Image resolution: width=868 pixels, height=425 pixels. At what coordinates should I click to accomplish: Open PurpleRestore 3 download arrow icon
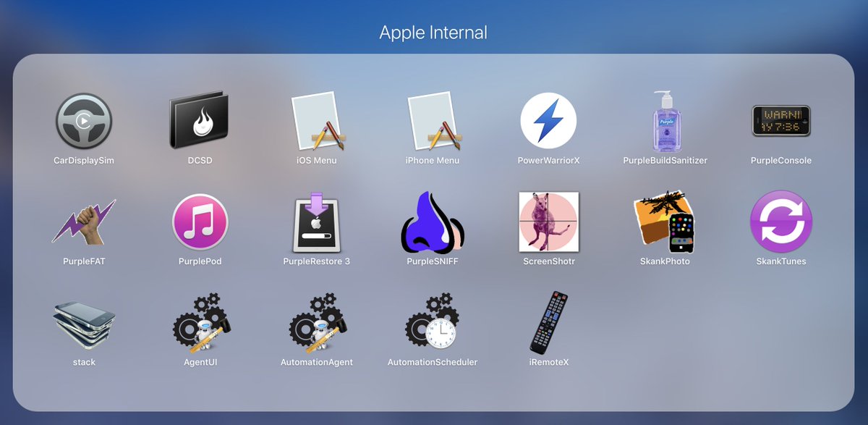[x=316, y=222]
